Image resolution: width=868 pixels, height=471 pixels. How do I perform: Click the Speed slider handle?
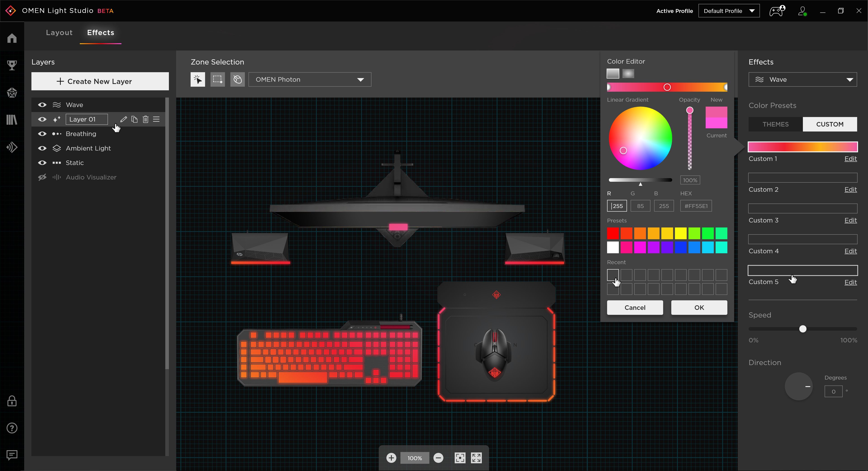tap(803, 329)
